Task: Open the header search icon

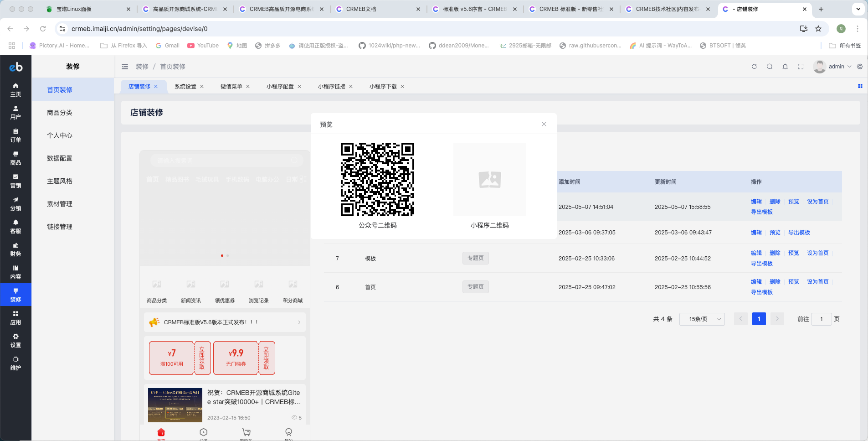Action: 770,67
